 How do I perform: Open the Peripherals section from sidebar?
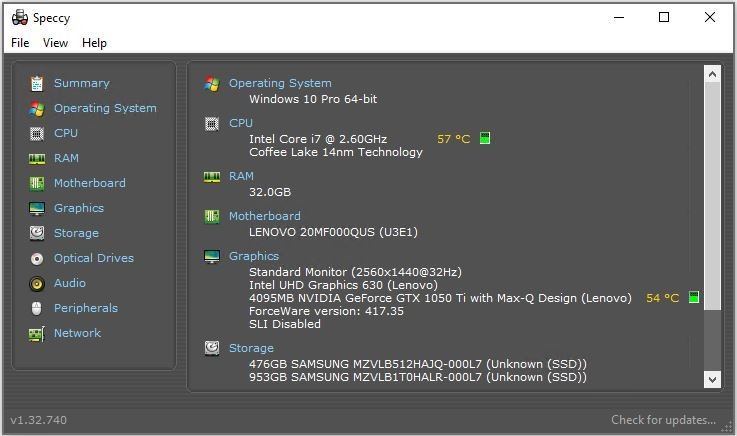pos(86,308)
